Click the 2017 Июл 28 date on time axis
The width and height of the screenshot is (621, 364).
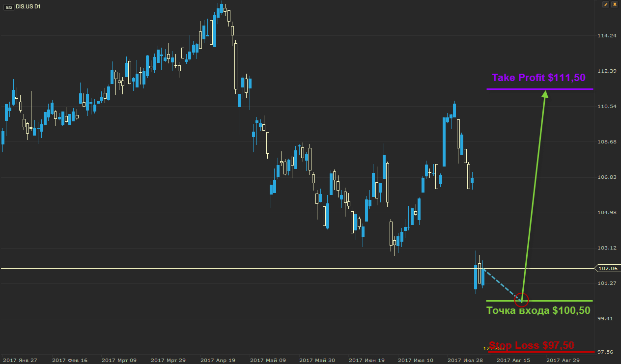click(465, 360)
